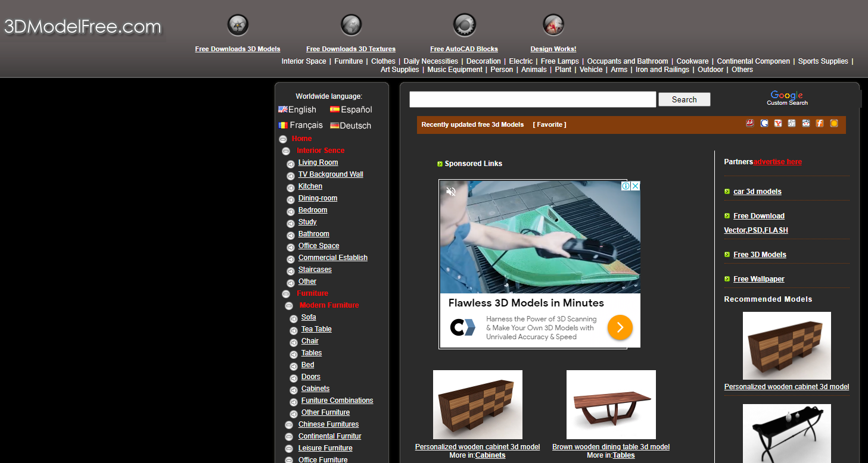Open Free AutoCAD Blocks link

[x=464, y=49]
